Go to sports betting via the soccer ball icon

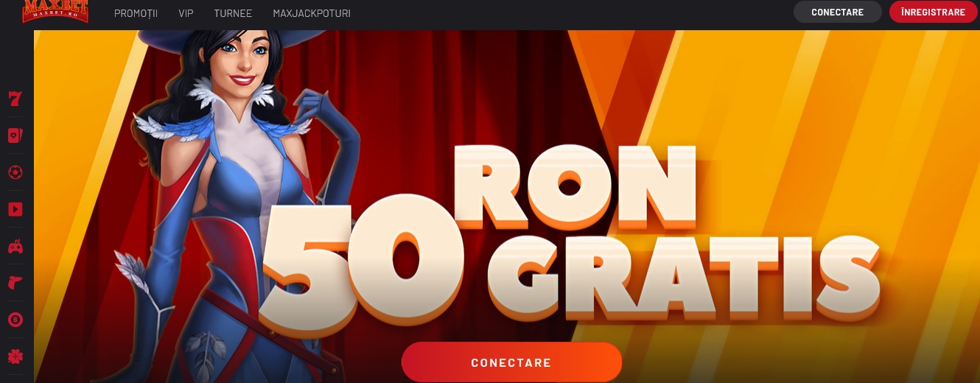(x=15, y=172)
